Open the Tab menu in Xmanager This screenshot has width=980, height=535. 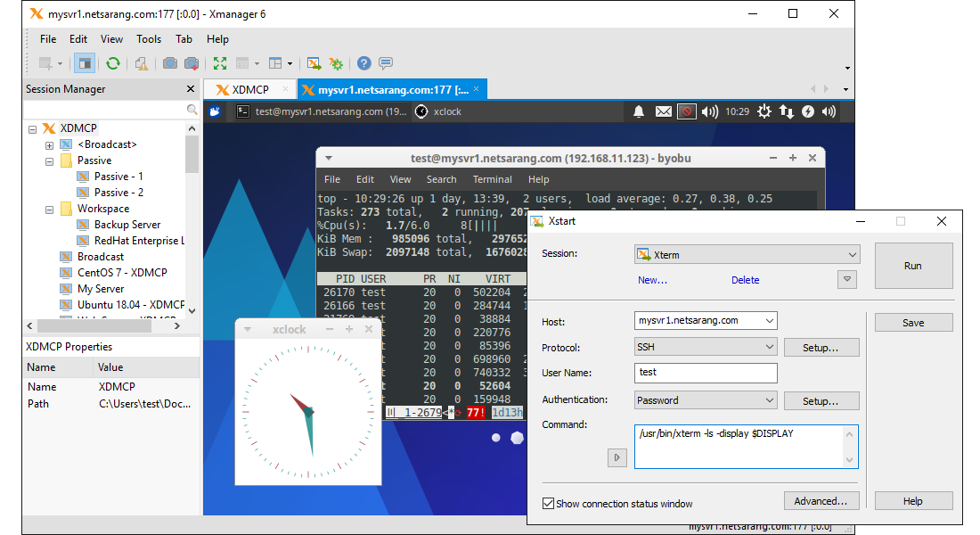[x=184, y=39]
